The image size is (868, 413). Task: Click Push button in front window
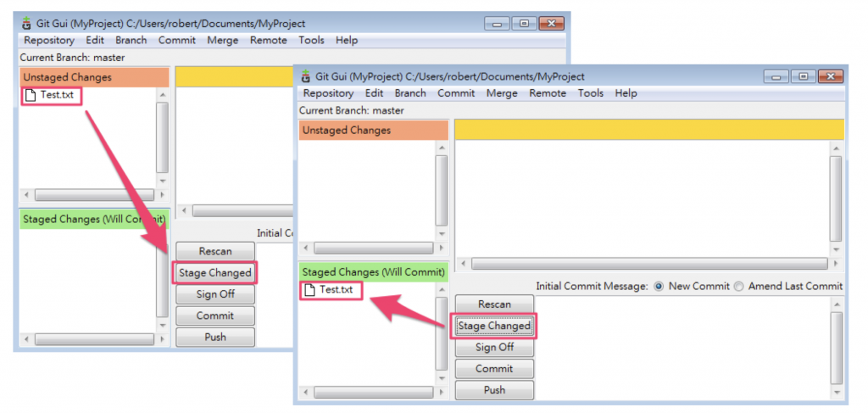[494, 390]
